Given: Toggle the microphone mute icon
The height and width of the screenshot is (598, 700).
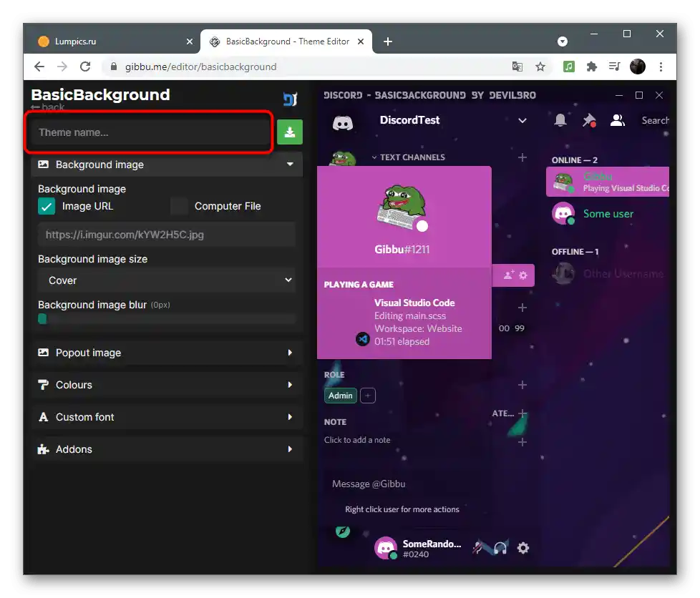Looking at the screenshot, I should (x=478, y=548).
